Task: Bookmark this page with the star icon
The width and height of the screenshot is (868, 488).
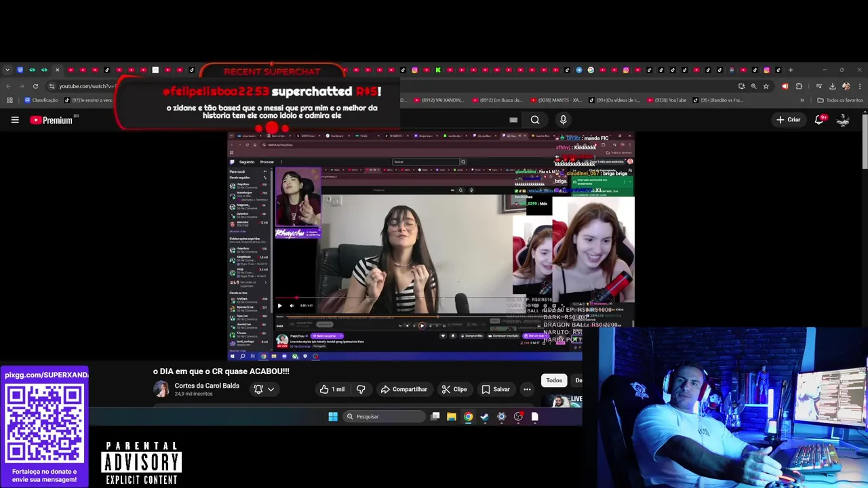Action: click(766, 86)
